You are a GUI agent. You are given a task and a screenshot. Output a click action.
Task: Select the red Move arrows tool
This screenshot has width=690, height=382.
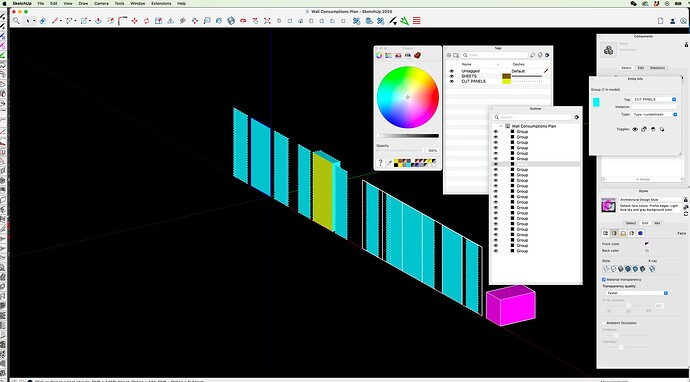pos(135,21)
